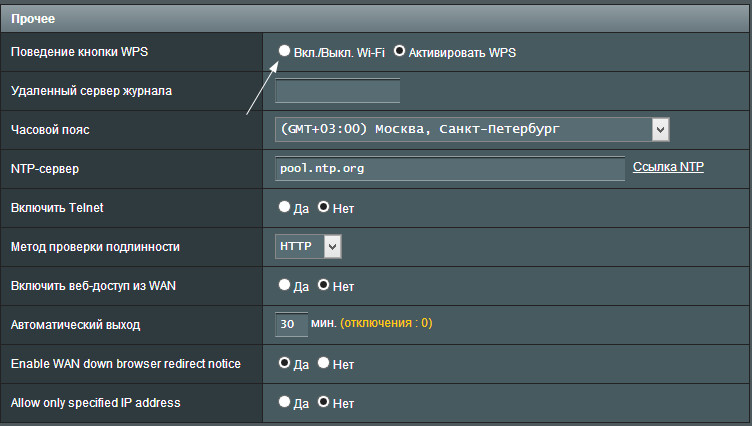
Task: Select 'Да' for 'Включить веб-доступ из WAN'
Action: pos(285,286)
